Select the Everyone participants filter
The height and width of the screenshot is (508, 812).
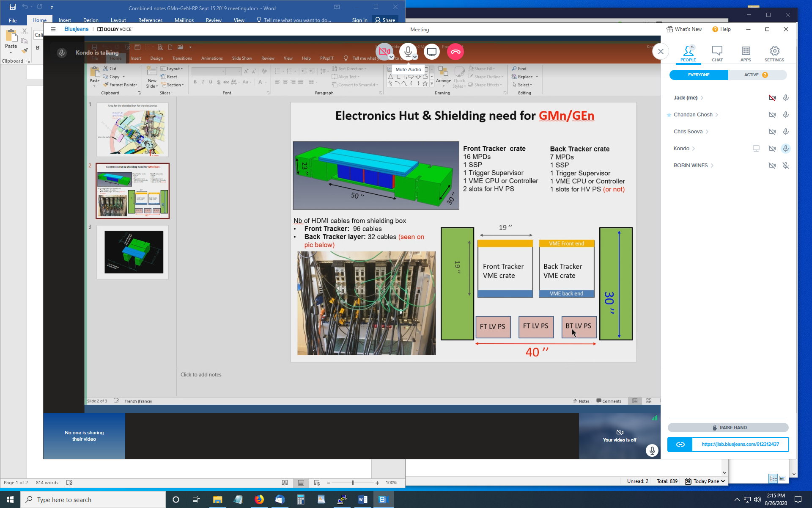pos(699,75)
